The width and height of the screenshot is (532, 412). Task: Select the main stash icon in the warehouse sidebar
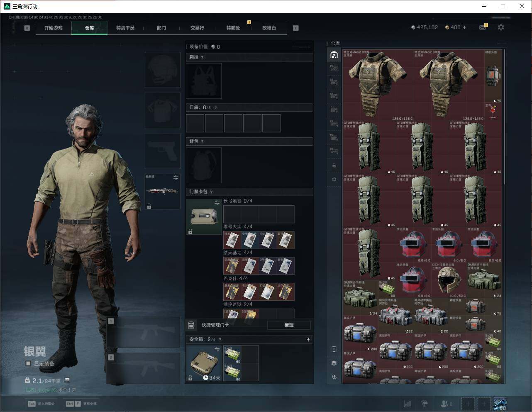pyautogui.click(x=334, y=55)
